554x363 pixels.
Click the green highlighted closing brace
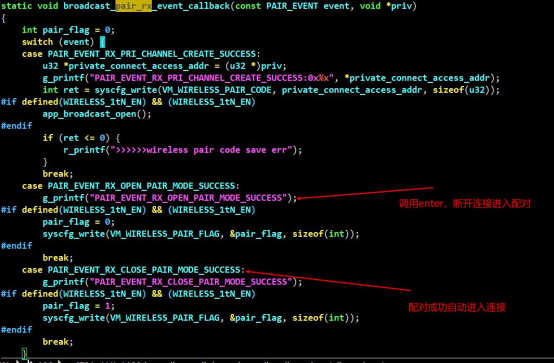pyautogui.click(x=24, y=353)
